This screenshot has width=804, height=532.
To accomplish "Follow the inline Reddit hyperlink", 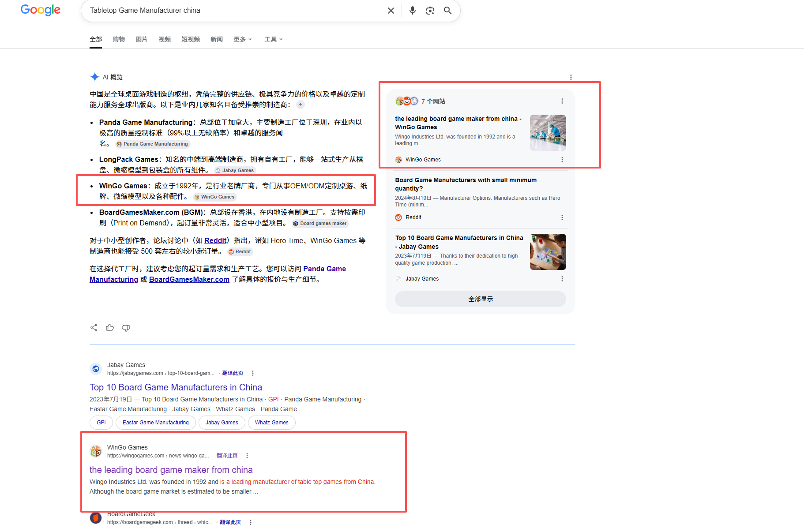I will [x=215, y=240].
